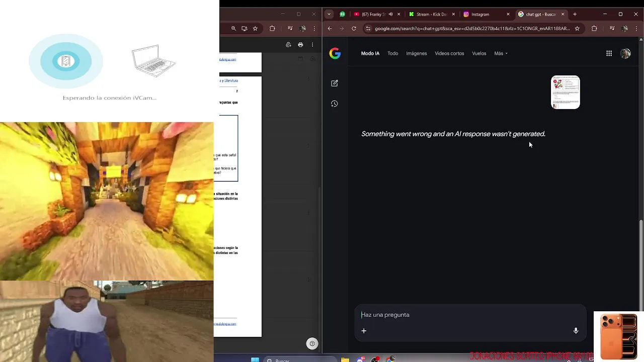The width and height of the screenshot is (644, 362).
Task: Open File Explorer from taskbar
Action: (345, 359)
